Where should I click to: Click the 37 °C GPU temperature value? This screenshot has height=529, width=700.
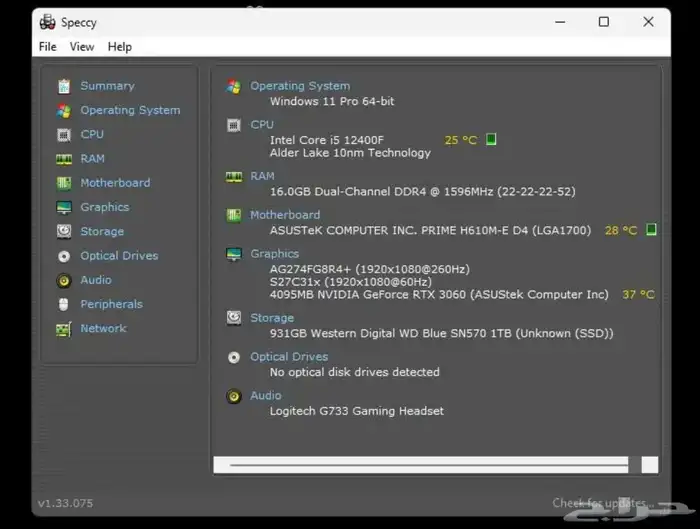(638, 295)
